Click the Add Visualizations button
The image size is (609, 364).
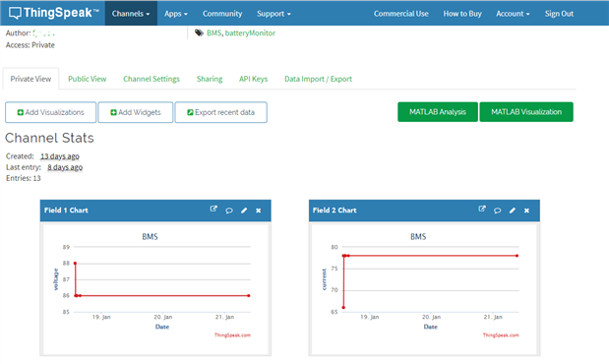click(x=50, y=112)
